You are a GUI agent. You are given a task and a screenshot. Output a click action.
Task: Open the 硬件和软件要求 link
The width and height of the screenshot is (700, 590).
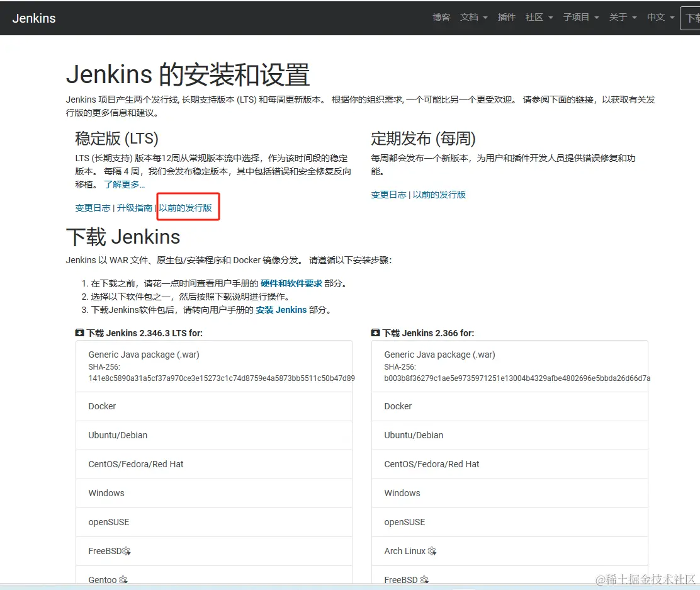pos(291,283)
